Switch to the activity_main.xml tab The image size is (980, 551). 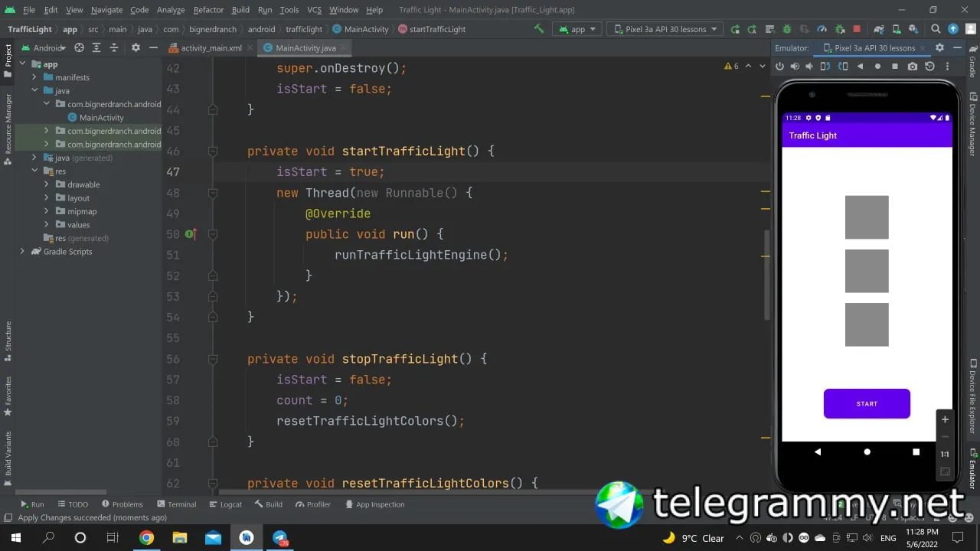point(211,47)
